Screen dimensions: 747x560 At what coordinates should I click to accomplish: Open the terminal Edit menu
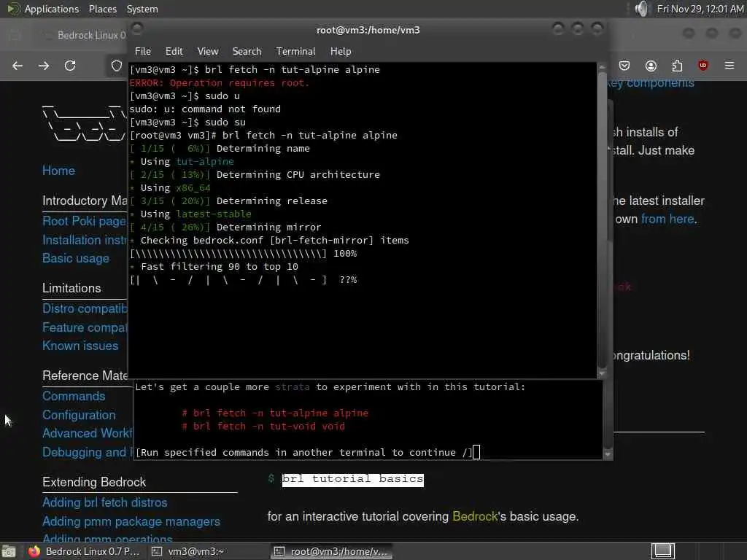click(x=174, y=52)
